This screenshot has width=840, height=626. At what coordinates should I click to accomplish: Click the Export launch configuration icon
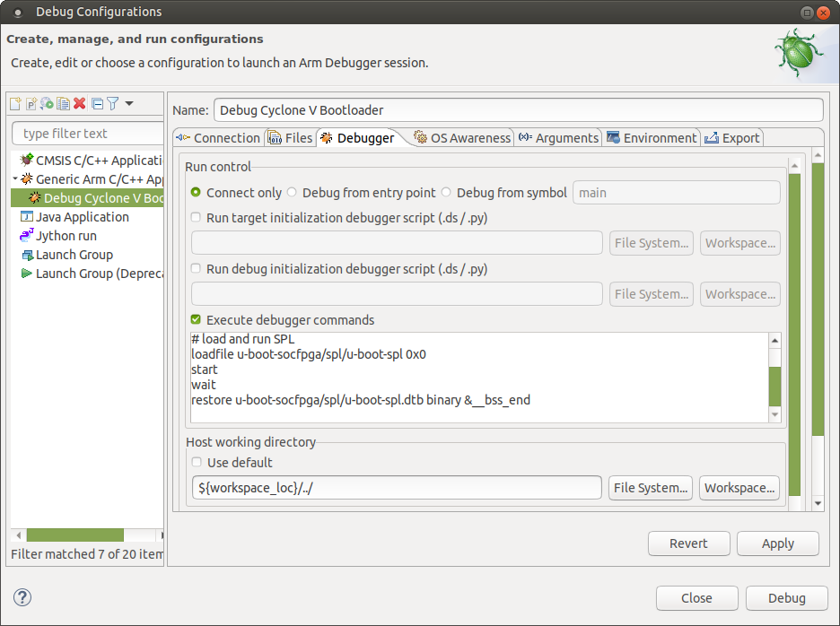pos(47,104)
